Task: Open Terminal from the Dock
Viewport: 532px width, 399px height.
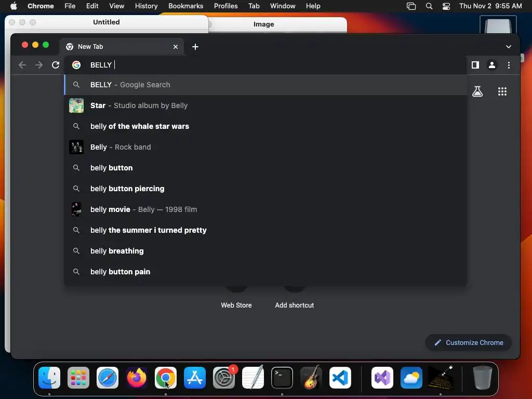Action: click(282, 378)
